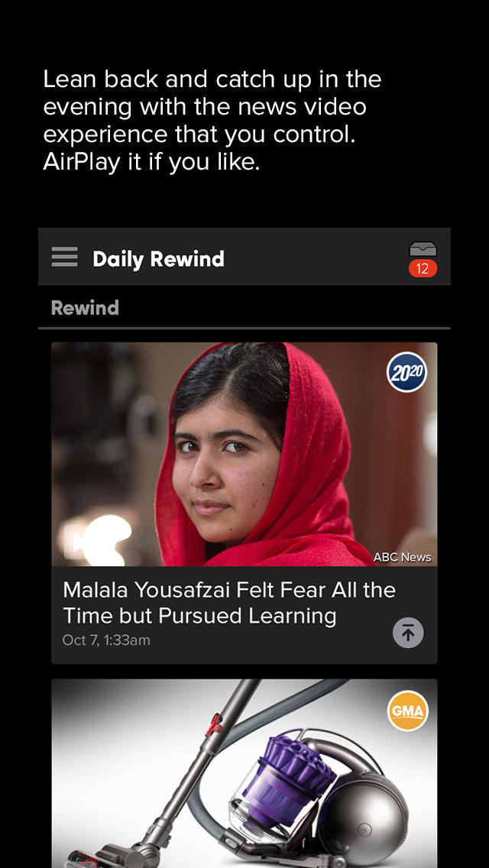The width and height of the screenshot is (489, 868).
Task: Open the Dyson vacuum video thumbnail
Action: (x=244, y=773)
